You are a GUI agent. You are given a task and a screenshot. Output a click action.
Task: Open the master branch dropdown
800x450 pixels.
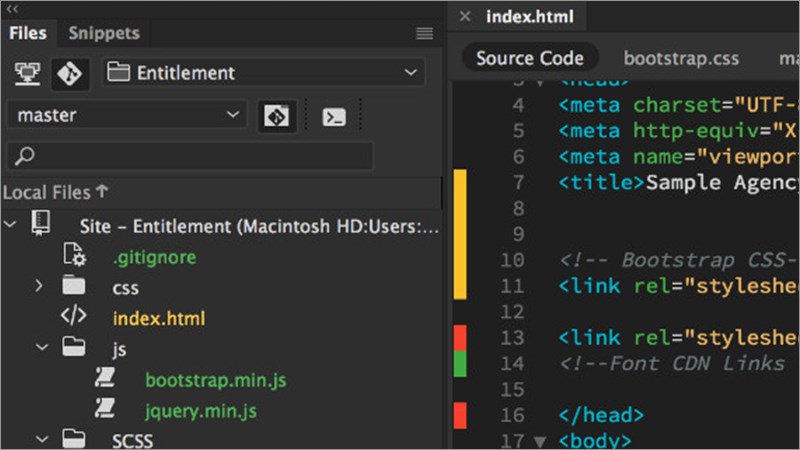click(x=126, y=115)
